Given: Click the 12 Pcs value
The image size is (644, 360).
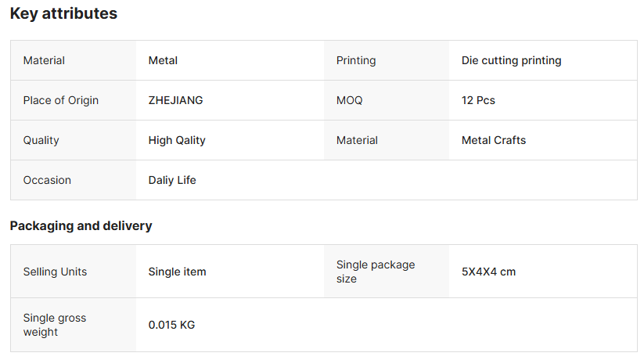Looking at the screenshot, I should pyautogui.click(x=478, y=100).
